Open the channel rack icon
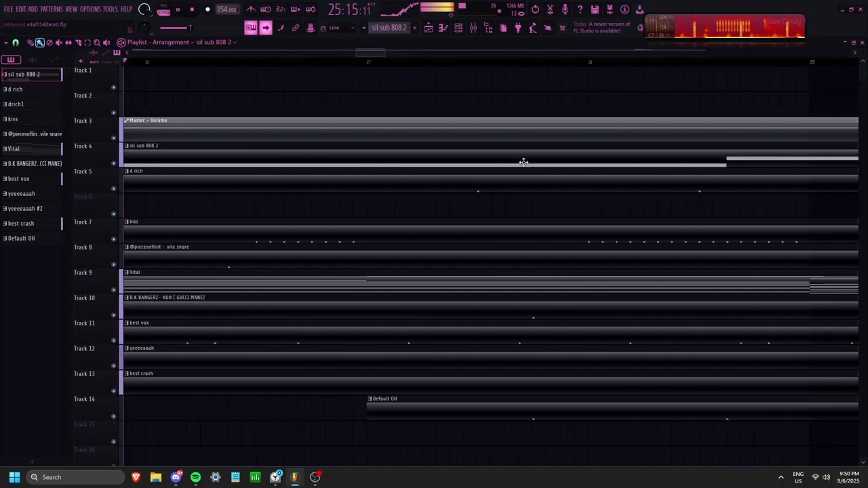Image resolution: width=868 pixels, height=488 pixels. click(458, 28)
